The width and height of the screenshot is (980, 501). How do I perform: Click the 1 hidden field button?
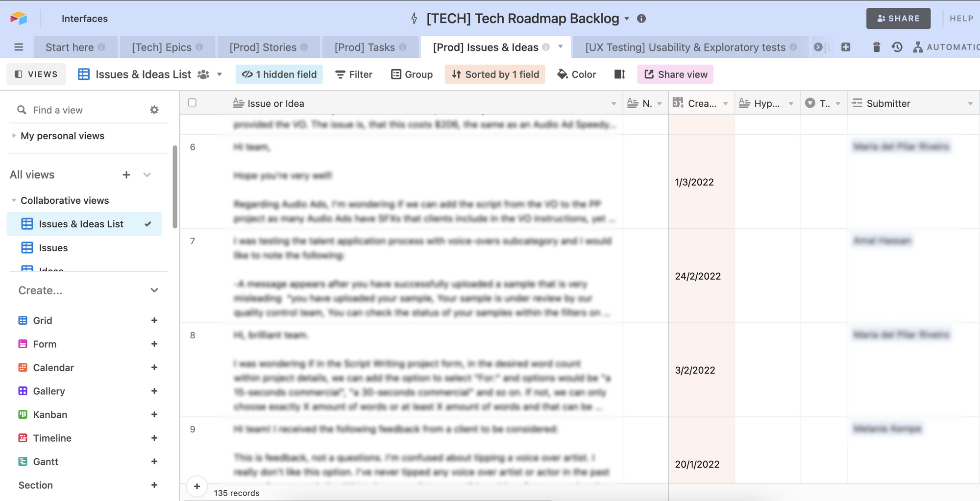click(x=279, y=74)
